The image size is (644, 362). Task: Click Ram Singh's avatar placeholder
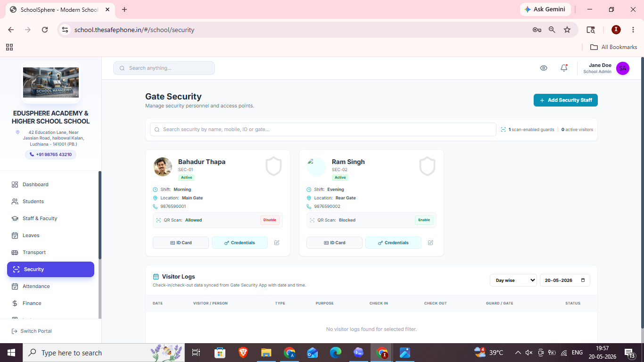[x=316, y=167]
